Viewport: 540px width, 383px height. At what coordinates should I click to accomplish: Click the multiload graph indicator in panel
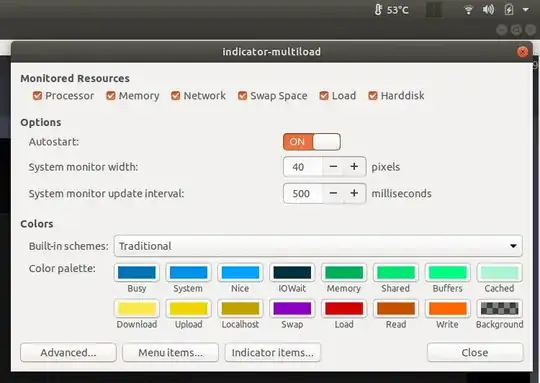pos(434,10)
